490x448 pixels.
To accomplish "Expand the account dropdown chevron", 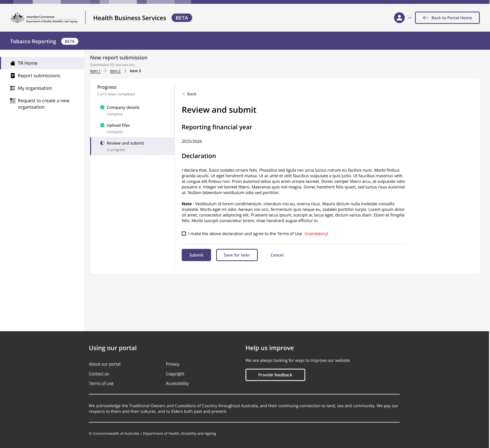I will [410, 18].
